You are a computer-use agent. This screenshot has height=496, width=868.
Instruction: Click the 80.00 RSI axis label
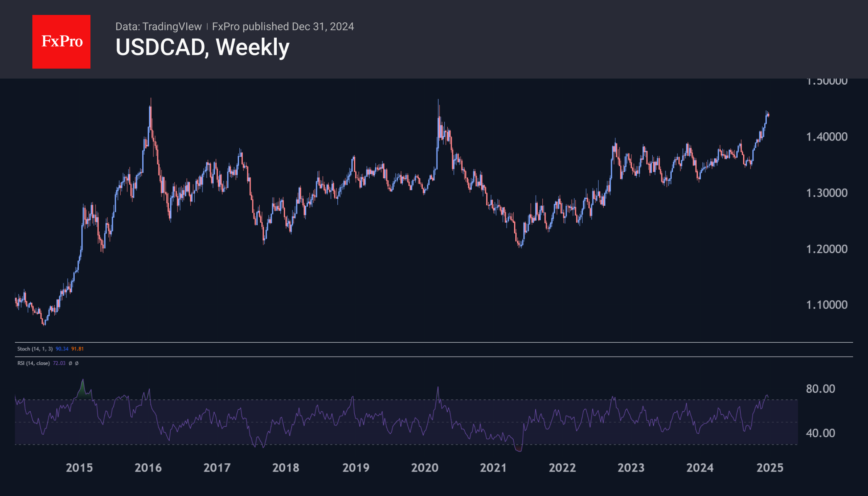(820, 389)
